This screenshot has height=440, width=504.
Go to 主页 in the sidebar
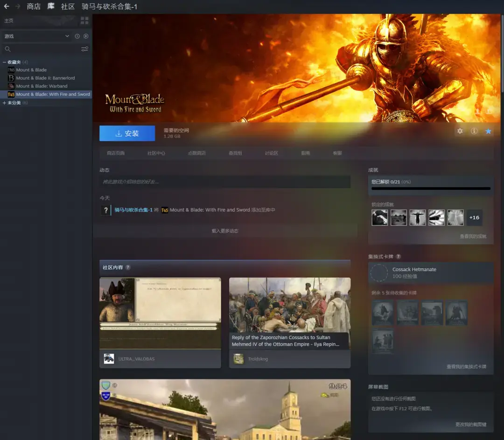[x=9, y=21]
